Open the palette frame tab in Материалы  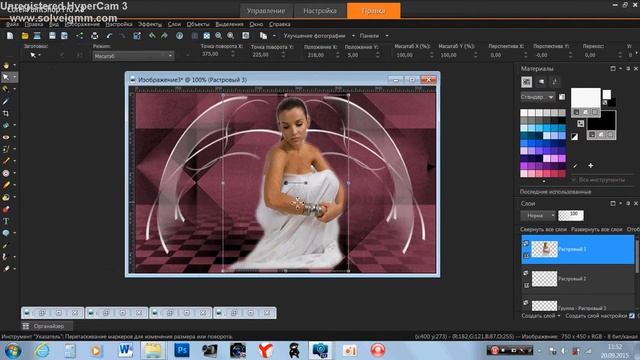[x=527, y=82]
